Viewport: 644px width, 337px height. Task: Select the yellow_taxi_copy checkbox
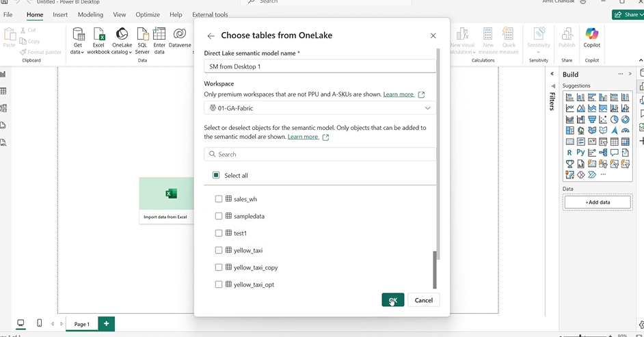point(219,267)
